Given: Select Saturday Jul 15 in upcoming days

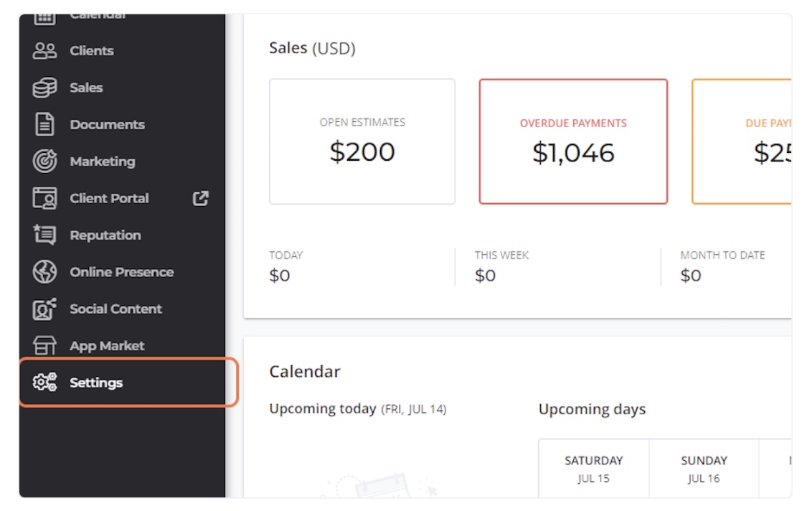Looking at the screenshot, I should click(594, 467).
